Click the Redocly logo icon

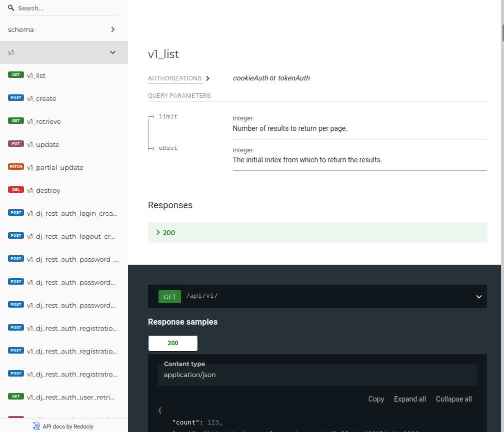click(36, 426)
